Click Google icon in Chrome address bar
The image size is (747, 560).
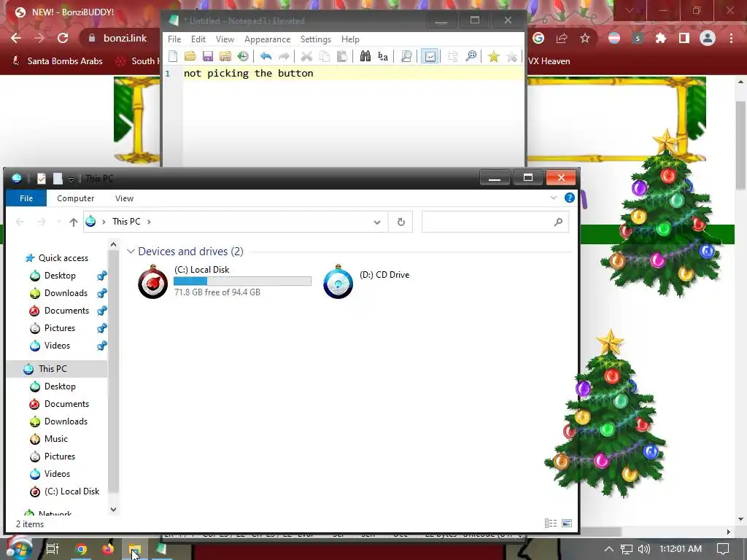pyautogui.click(x=538, y=38)
